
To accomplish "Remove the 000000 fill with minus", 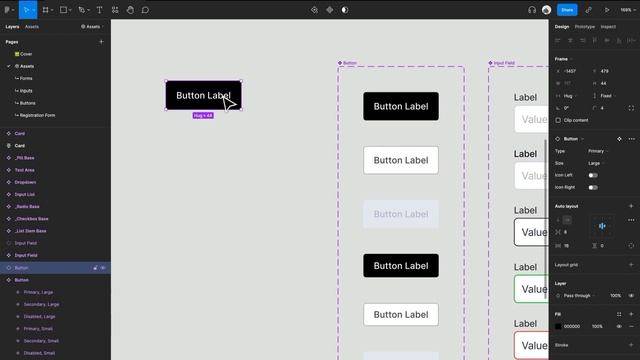I will tap(631, 326).
